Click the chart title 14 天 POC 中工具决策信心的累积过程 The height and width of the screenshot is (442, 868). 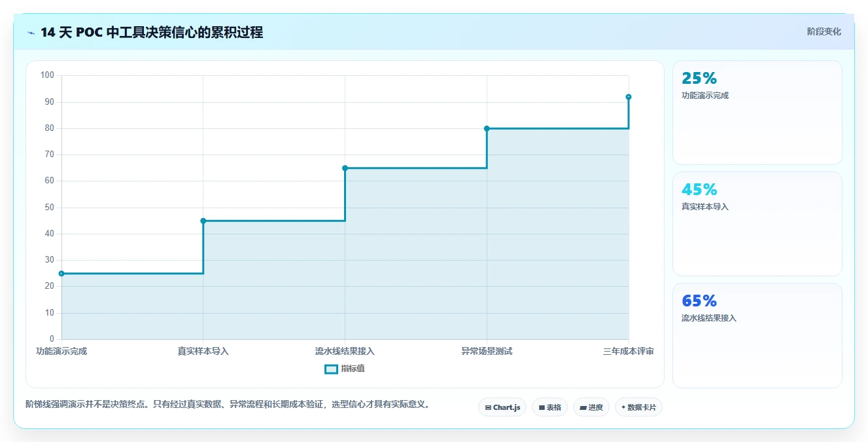coord(152,33)
